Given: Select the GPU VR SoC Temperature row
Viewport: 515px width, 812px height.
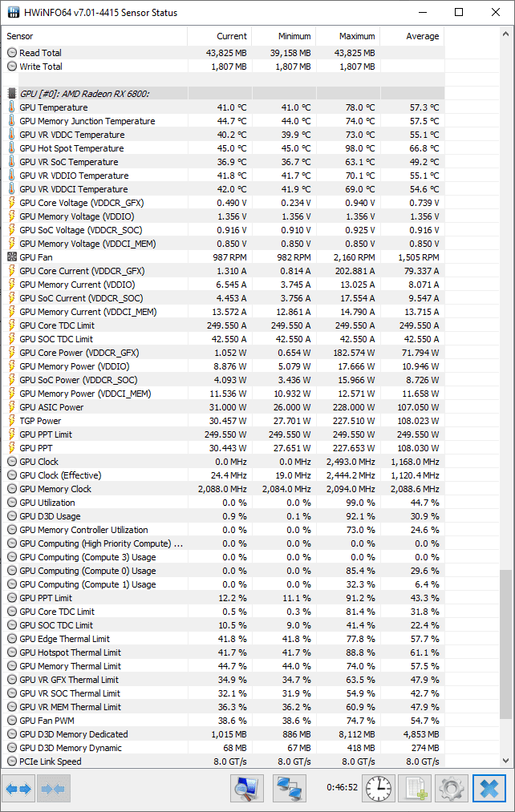Looking at the screenshot, I should 223,162.
